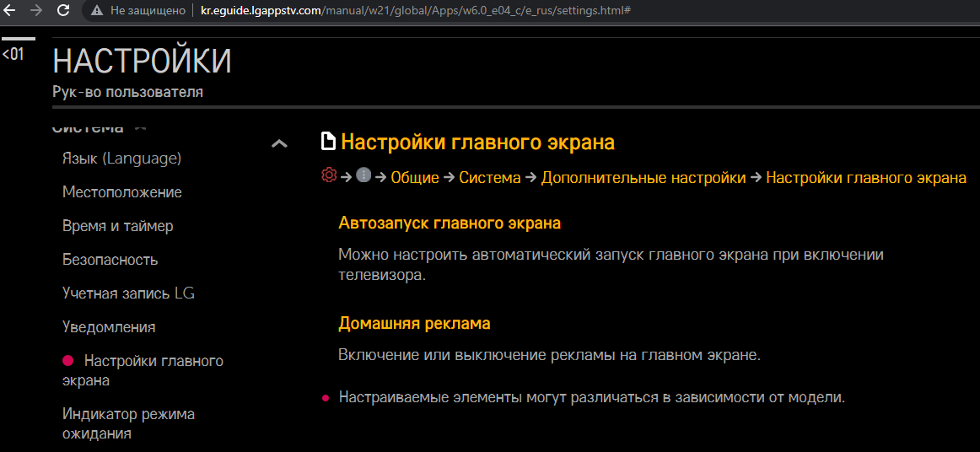Click the browser back arrow
Image resolution: width=980 pixels, height=452 pixels.
point(10,11)
